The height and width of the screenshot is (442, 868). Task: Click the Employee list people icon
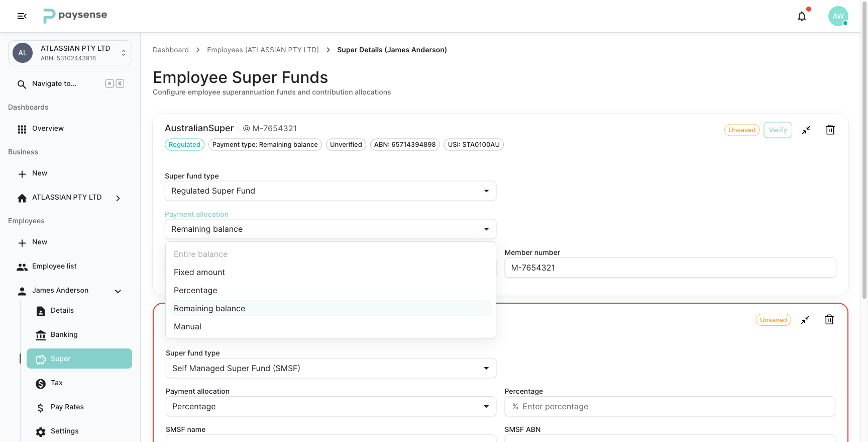pos(22,267)
